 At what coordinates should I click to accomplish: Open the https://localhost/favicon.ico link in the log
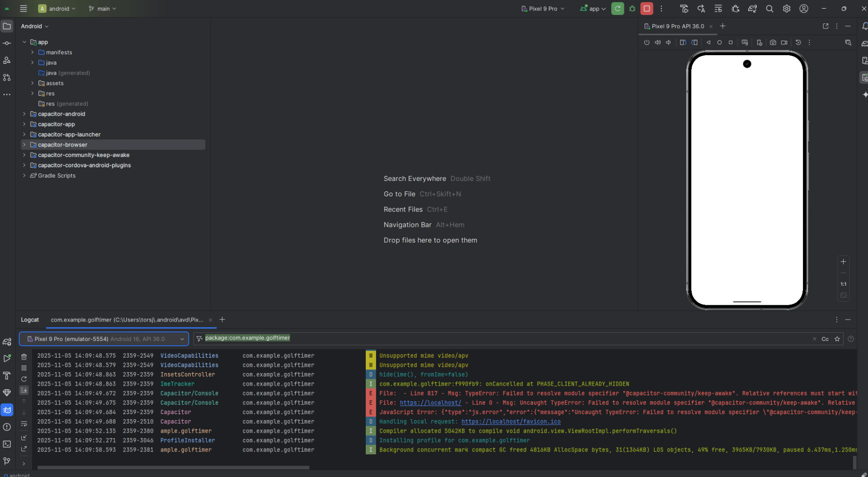510,421
